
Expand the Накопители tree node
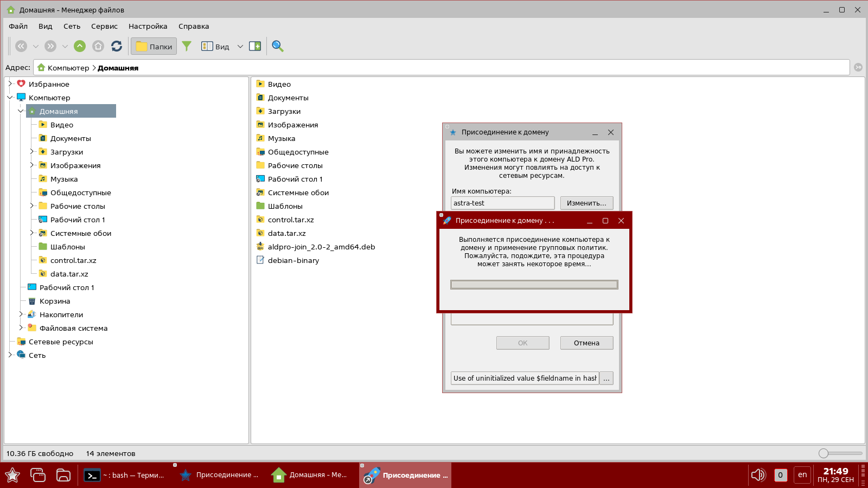click(x=21, y=314)
